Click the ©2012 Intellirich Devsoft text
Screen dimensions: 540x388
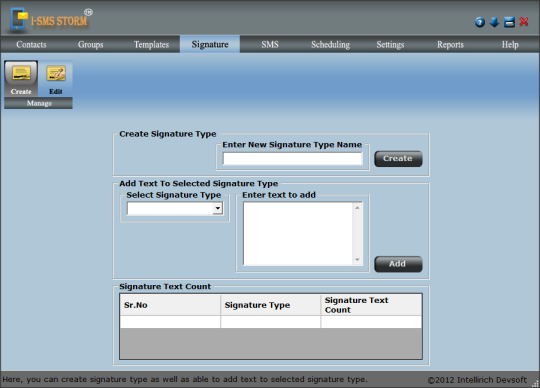[x=477, y=380]
